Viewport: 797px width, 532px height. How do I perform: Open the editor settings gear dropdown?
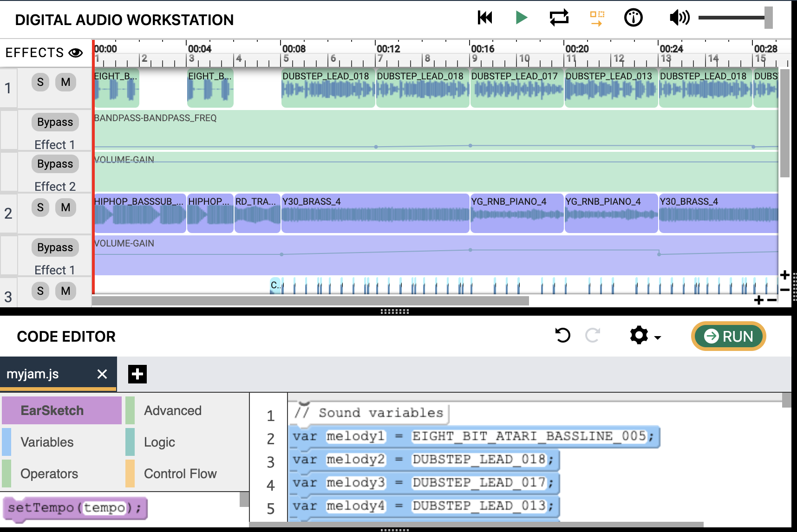pos(644,336)
